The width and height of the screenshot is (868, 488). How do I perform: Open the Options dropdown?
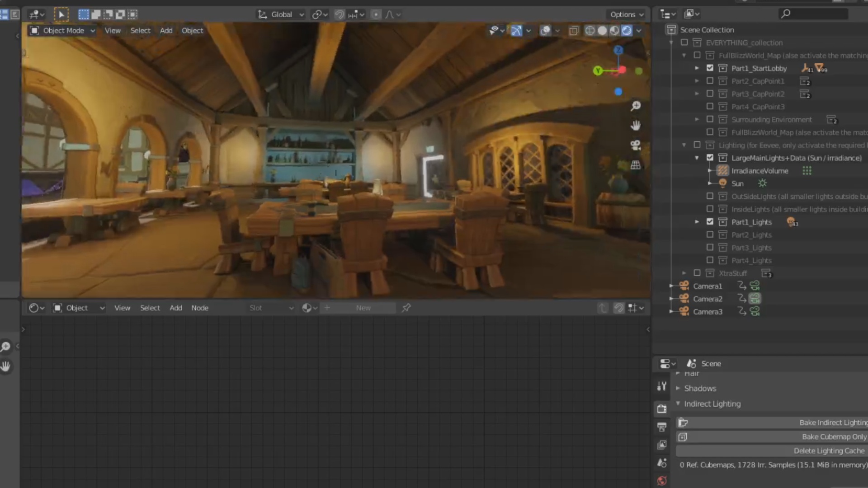pyautogui.click(x=627, y=14)
